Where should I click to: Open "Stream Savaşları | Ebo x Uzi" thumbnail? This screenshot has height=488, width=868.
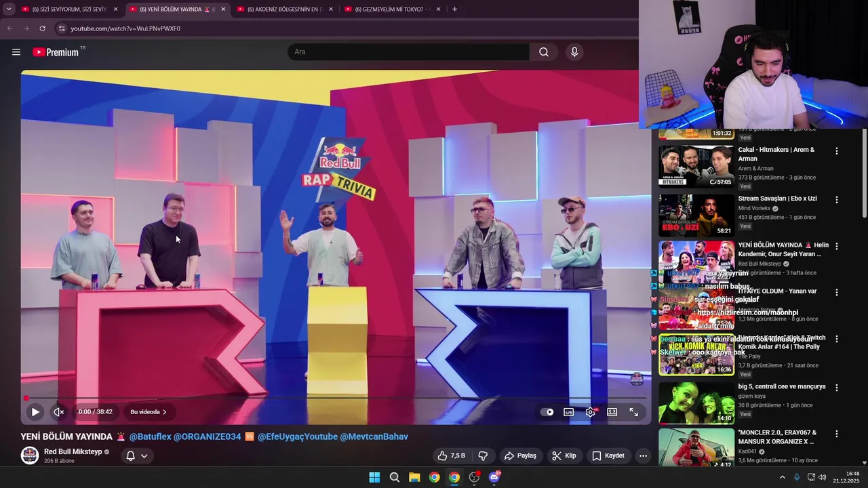[x=696, y=216]
